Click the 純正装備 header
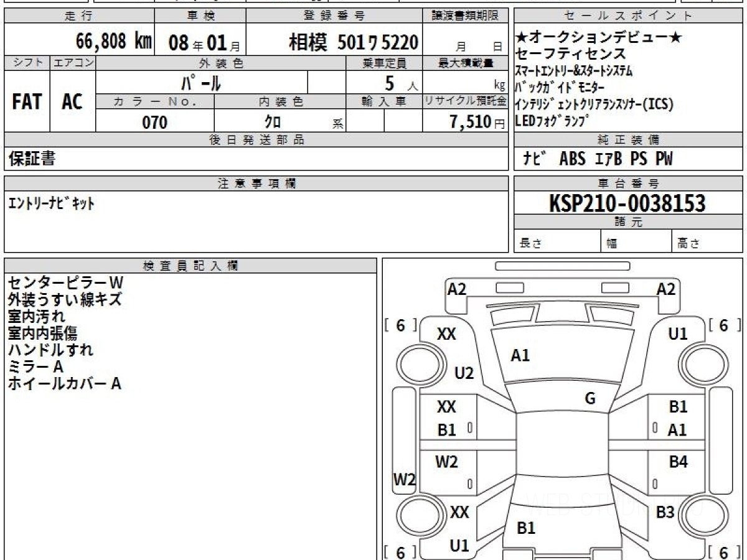The height and width of the screenshot is (560, 747). click(628, 141)
